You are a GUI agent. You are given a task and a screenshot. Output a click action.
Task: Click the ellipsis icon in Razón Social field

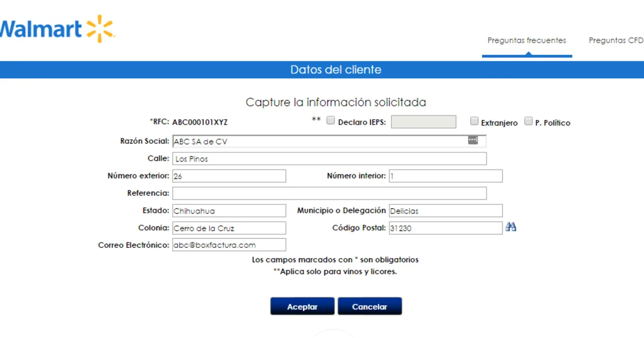(473, 140)
